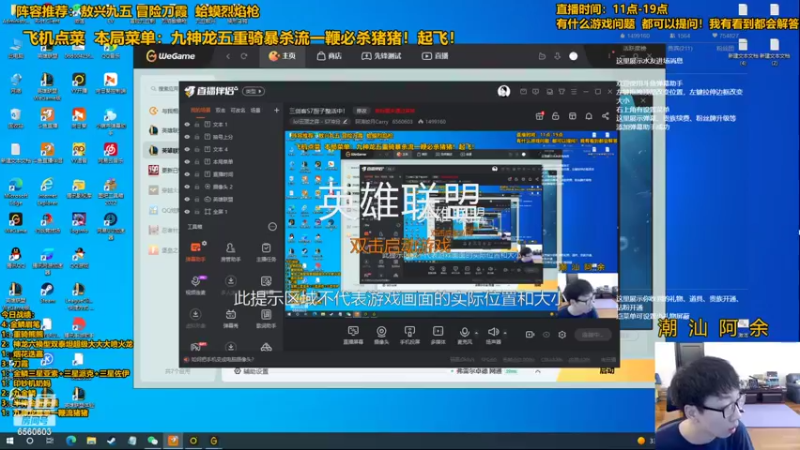Hide the 摄像头 2 layer
800x450 pixels.
click(187, 187)
